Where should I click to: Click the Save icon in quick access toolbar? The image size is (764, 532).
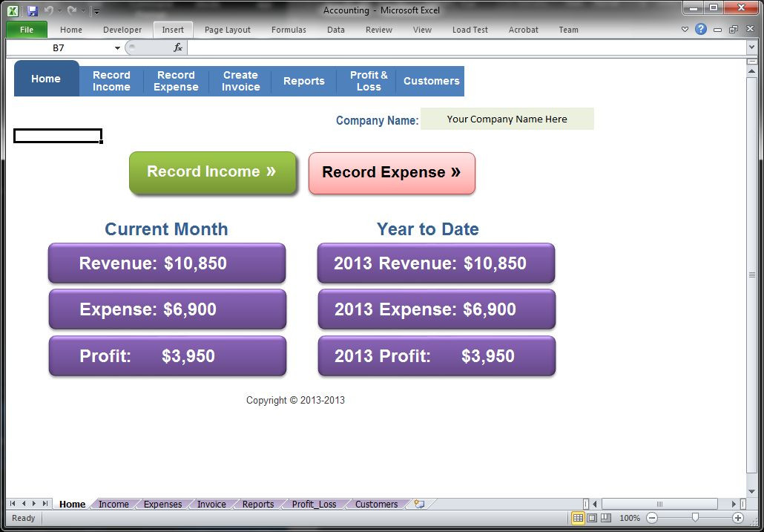32,10
